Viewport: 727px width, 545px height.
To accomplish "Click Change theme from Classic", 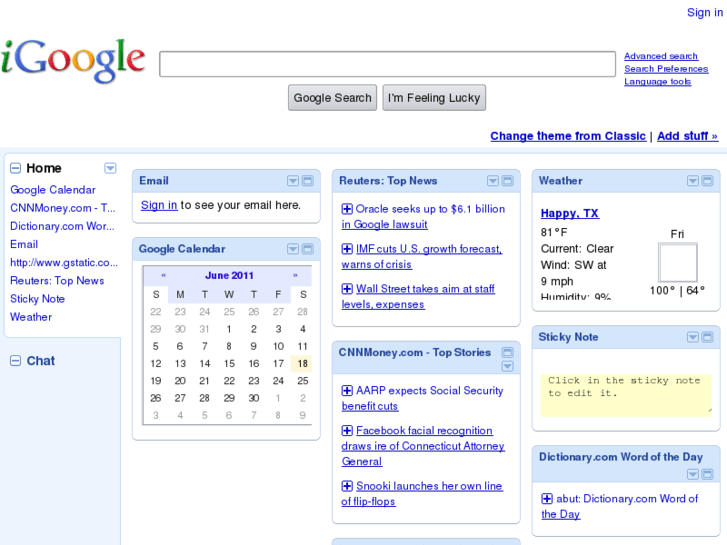I will (x=568, y=136).
